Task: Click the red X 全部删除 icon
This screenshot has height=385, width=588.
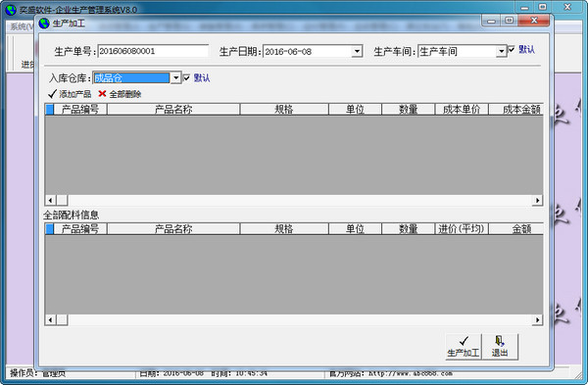Action: click(x=102, y=94)
